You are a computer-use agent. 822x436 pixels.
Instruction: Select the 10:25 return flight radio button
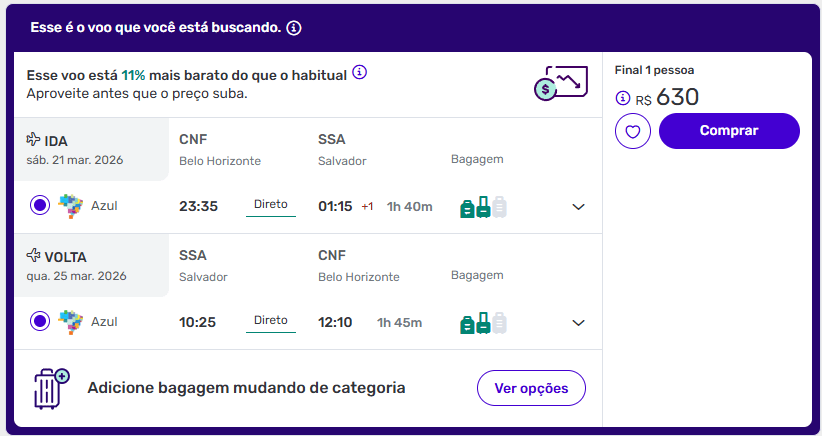click(x=40, y=322)
